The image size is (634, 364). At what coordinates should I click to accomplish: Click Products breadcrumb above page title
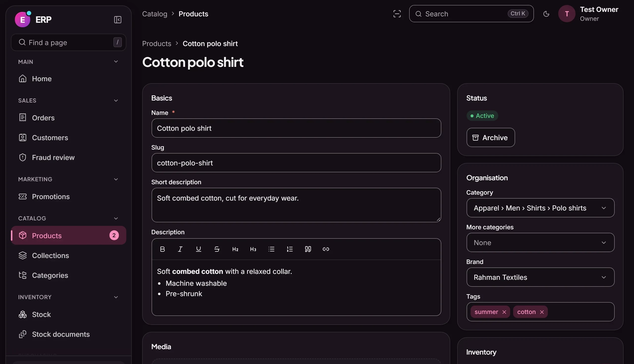point(157,44)
